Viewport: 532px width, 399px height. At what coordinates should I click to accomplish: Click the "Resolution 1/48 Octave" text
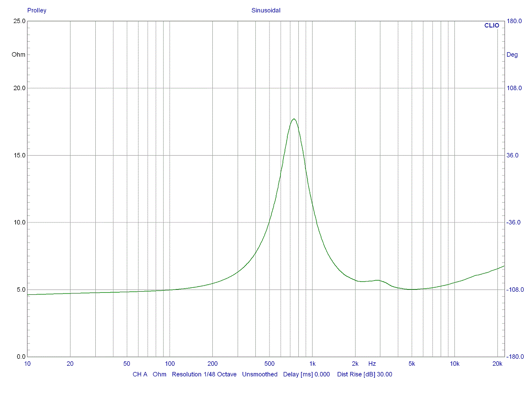[x=204, y=374]
